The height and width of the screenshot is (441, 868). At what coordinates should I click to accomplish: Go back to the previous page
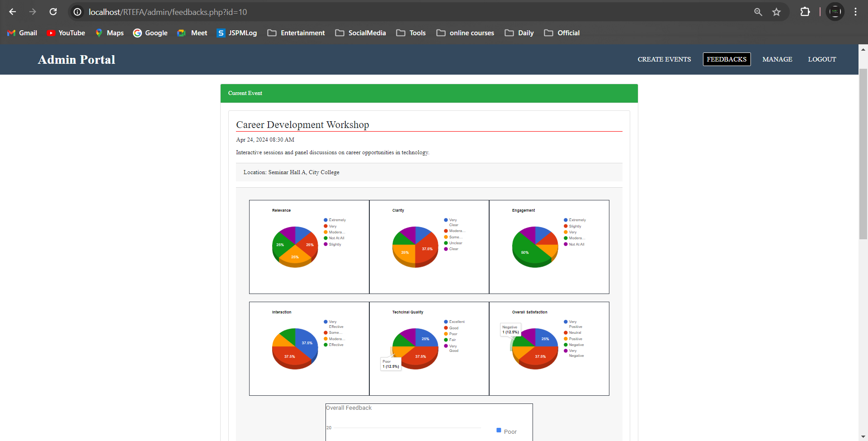(13, 12)
